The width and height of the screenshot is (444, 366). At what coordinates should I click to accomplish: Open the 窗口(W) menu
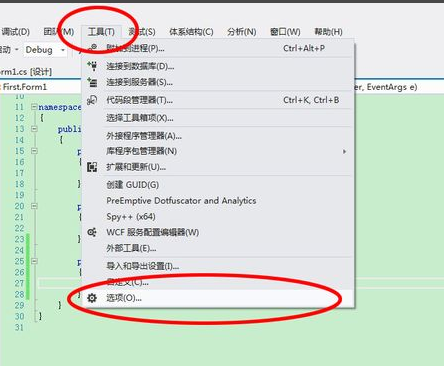pos(285,32)
